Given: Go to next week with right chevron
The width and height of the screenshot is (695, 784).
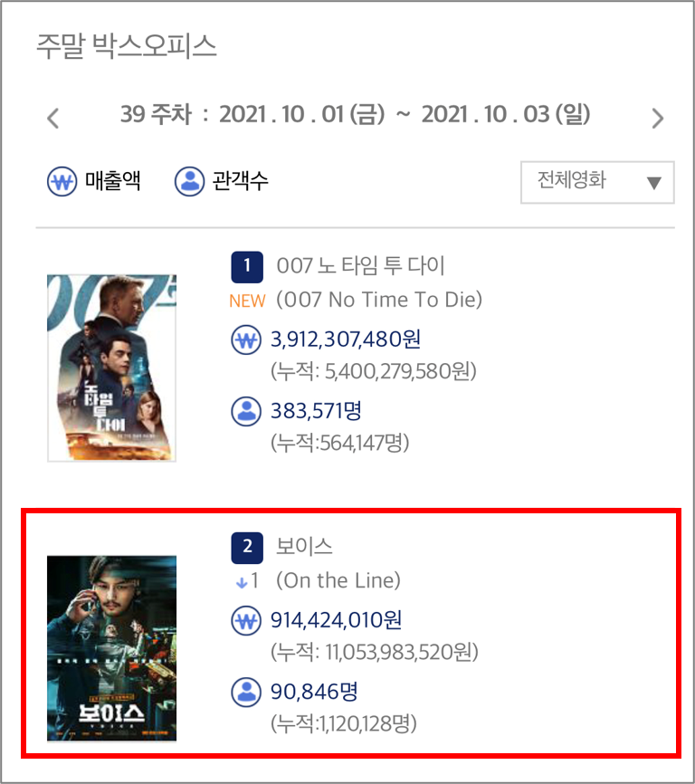Looking at the screenshot, I should pyautogui.click(x=658, y=119).
